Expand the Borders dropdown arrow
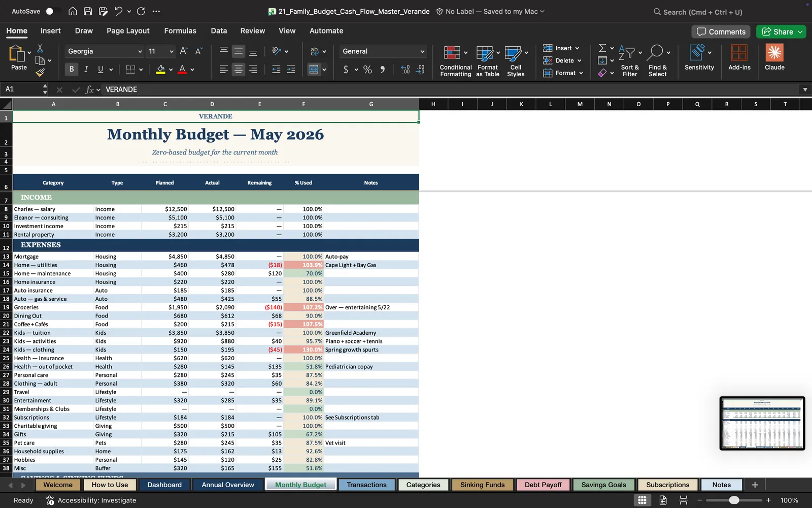 (141, 70)
